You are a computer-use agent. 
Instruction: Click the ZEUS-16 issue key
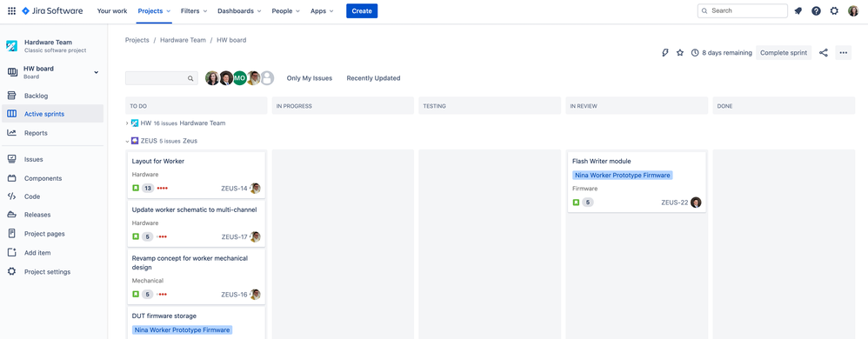pyautogui.click(x=234, y=295)
